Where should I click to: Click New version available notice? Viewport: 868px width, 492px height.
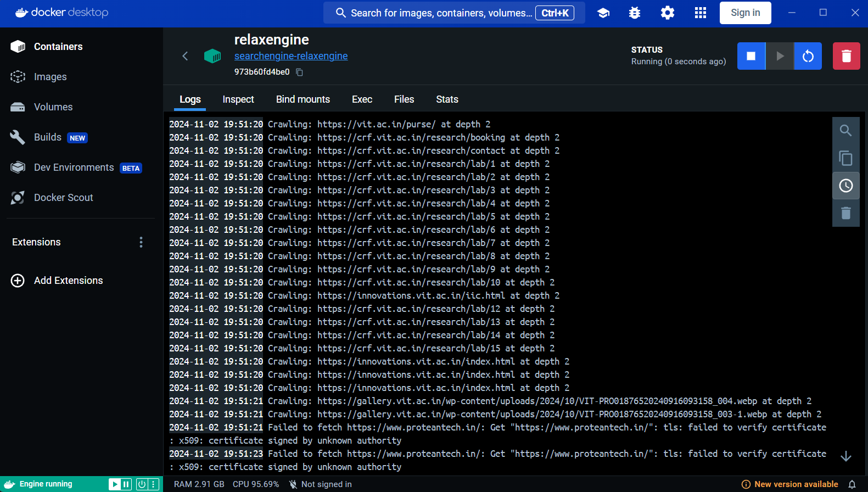790,484
